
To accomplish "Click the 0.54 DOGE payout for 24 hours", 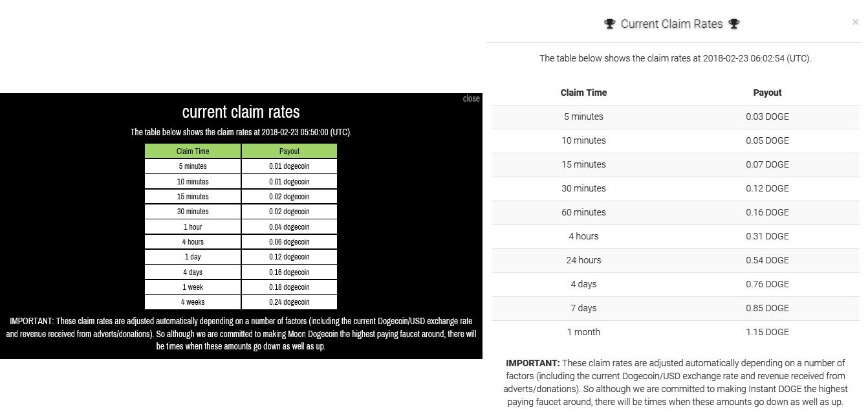I will [767, 260].
